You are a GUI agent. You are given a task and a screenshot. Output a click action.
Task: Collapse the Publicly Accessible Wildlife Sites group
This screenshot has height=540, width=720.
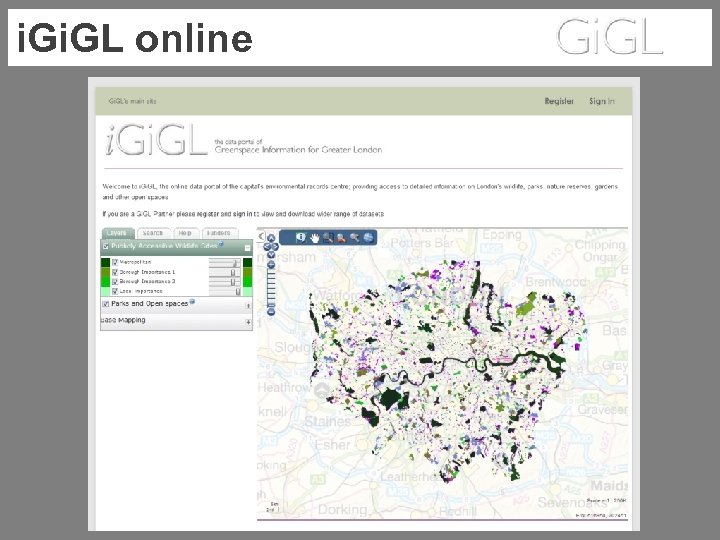click(x=248, y=248)
